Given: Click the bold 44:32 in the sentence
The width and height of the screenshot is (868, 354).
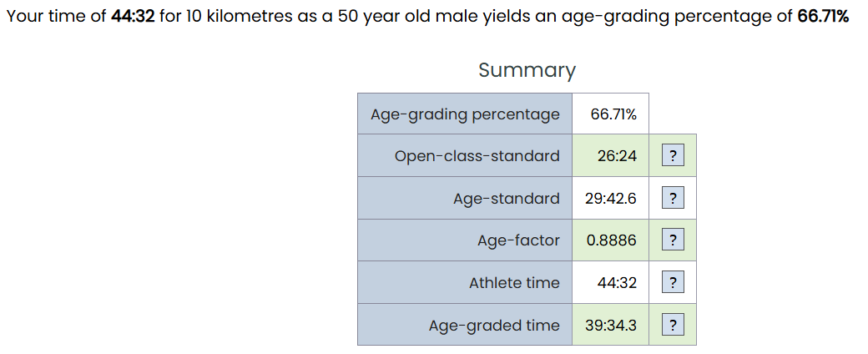Looking at the screenshot, I should [133, 17].
